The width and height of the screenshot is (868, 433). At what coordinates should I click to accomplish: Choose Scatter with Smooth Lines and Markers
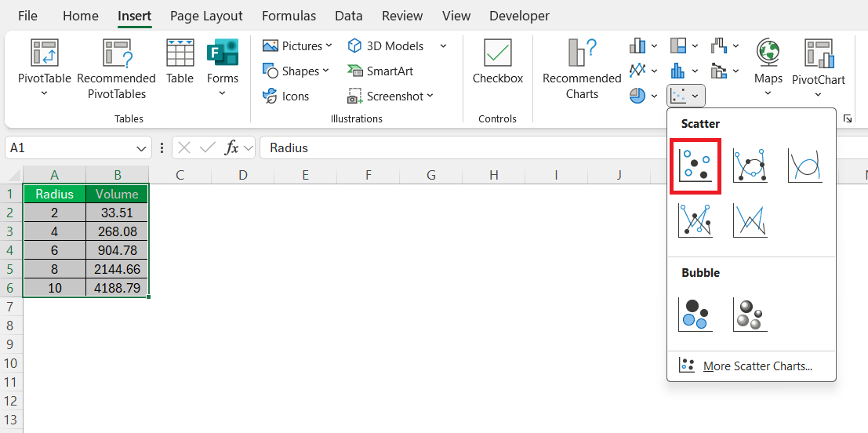click(750, 166)
